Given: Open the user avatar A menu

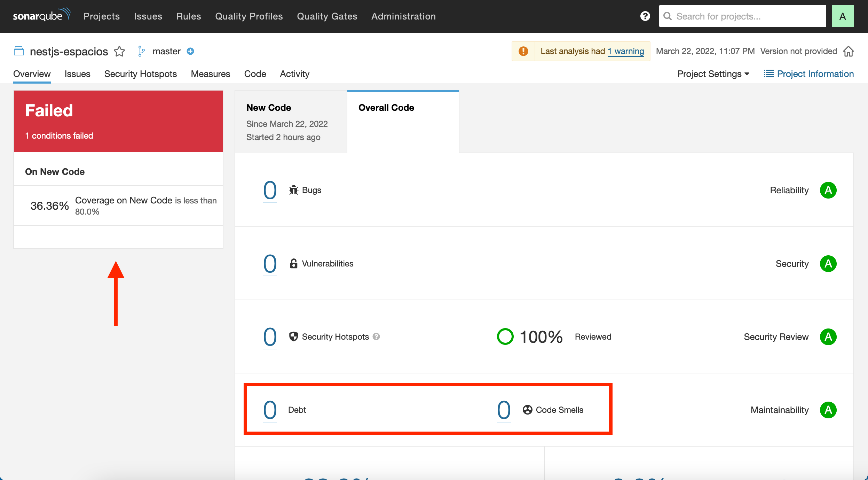Looking at the screenshot, I should tap(843, 16).
